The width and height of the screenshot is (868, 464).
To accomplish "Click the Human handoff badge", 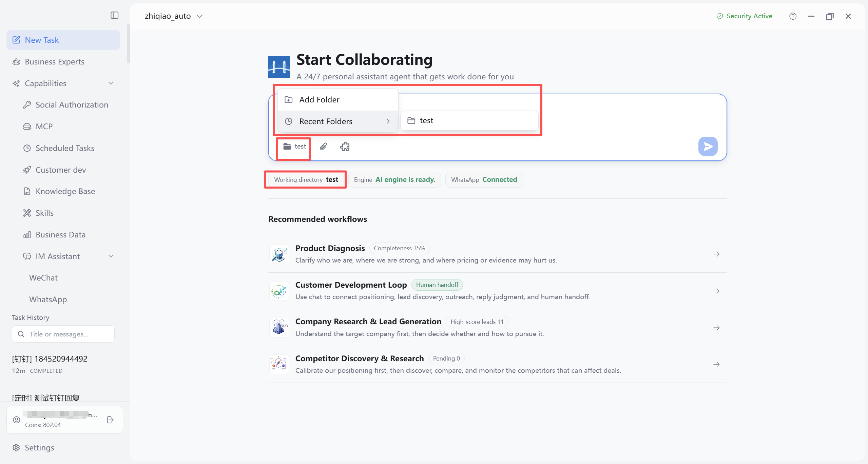I will pyautogui.click(x=437, y=285).
